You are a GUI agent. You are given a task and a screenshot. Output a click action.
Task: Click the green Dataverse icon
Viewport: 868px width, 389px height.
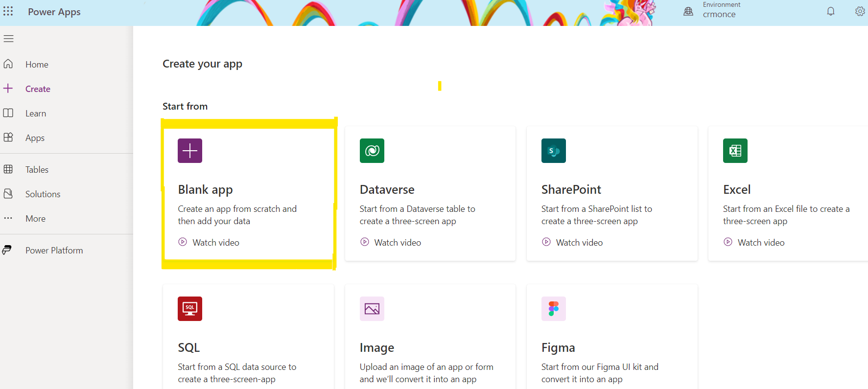pos(372,151)
